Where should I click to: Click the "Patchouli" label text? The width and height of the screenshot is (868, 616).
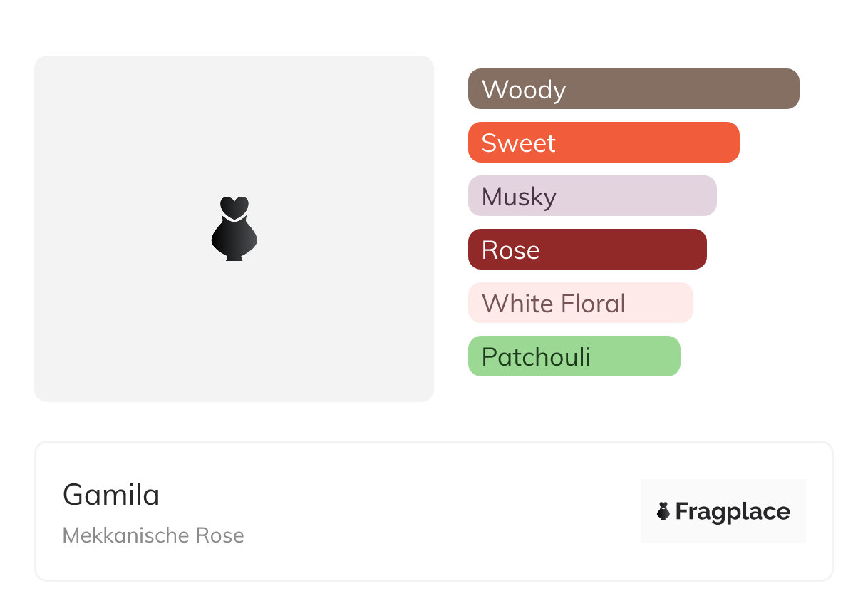click(536, 357)
